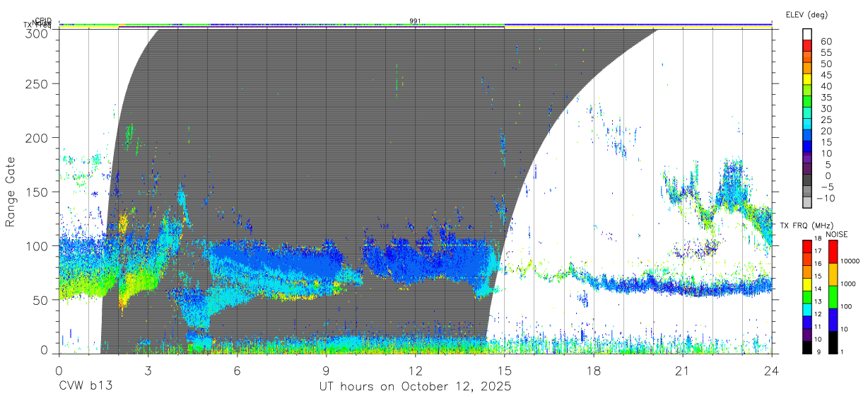This screenshot has height=401, width=868.
Task: Pick the amber swatch of the NOISE bar
Action: pos(834,274)
